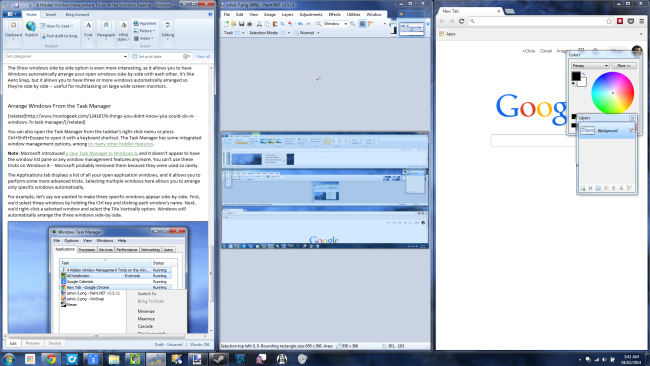
Task: Open Google Chrome from the taskbar
Action: tap(51, 359)
